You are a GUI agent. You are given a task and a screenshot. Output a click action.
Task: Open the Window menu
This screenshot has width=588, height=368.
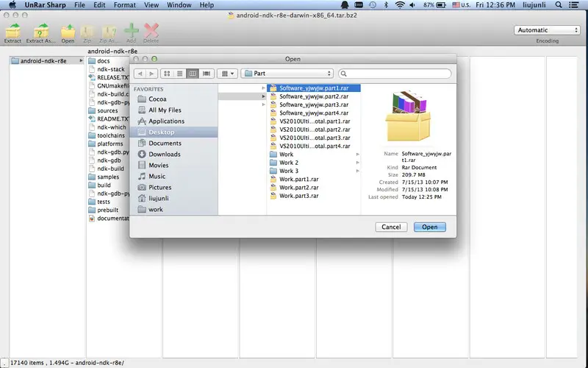click(x=179, y=5)
